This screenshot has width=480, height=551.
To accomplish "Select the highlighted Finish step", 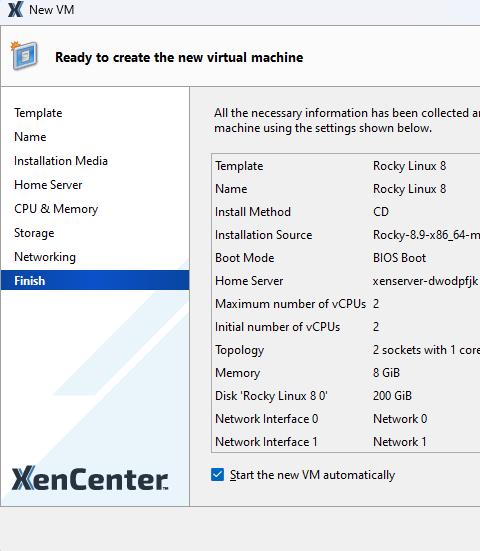I will [x=95, y=280].
